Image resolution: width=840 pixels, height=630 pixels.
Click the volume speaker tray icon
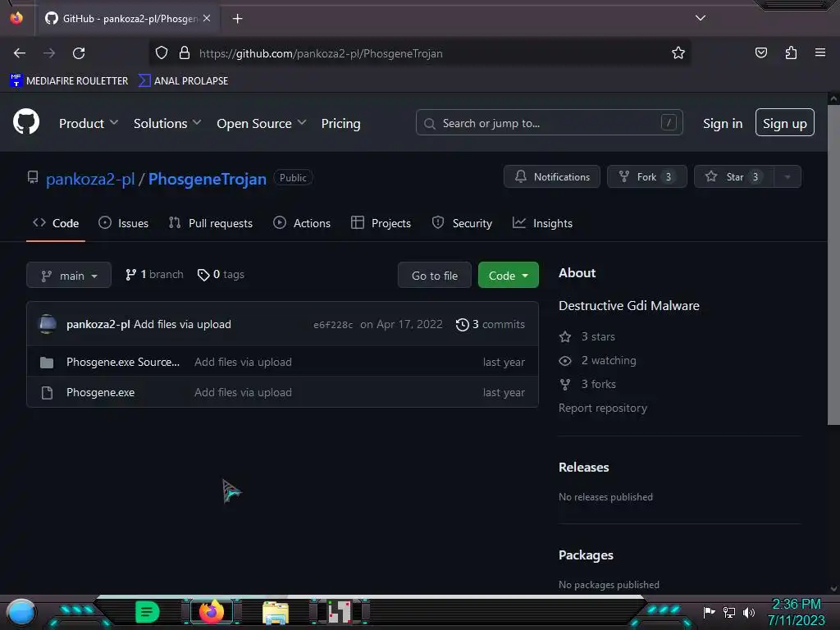[748, 612]
